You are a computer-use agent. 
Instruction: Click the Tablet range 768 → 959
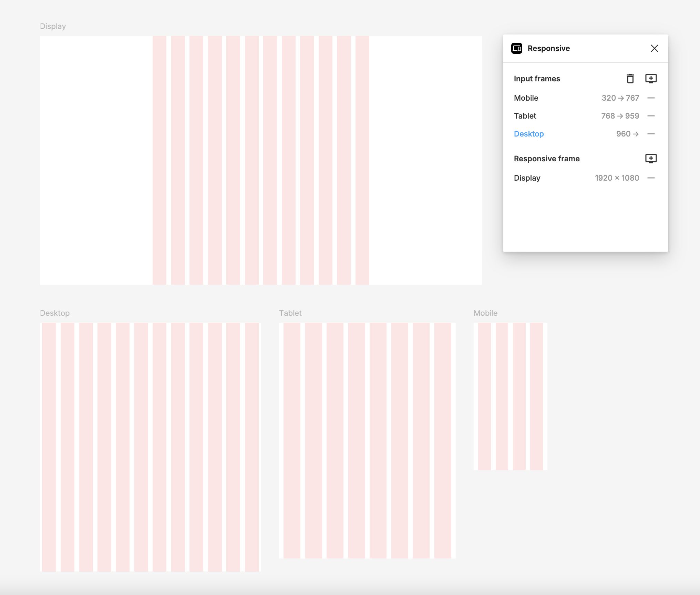[620, 116]
